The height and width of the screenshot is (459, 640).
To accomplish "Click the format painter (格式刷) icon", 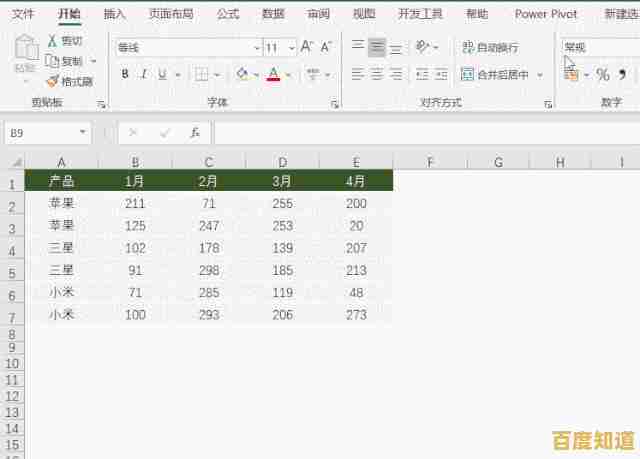I will point(52,81).
